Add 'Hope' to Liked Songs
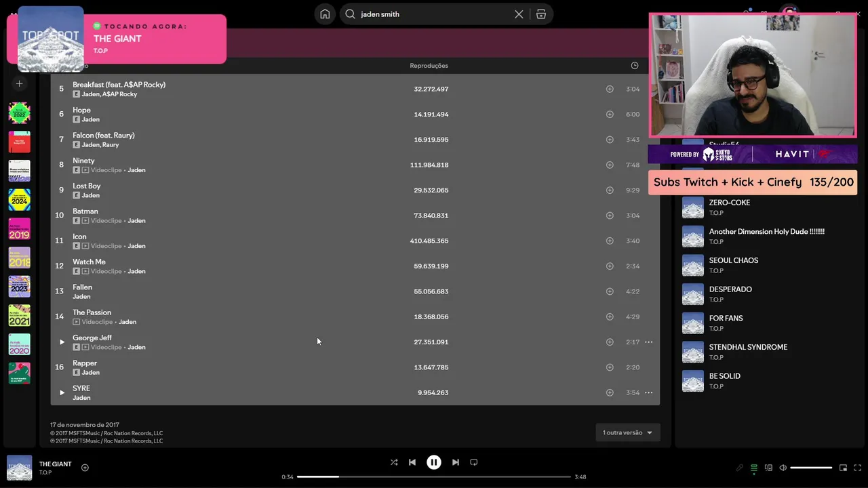The height and width of the screenshot is (488, 868). (610, 115)
